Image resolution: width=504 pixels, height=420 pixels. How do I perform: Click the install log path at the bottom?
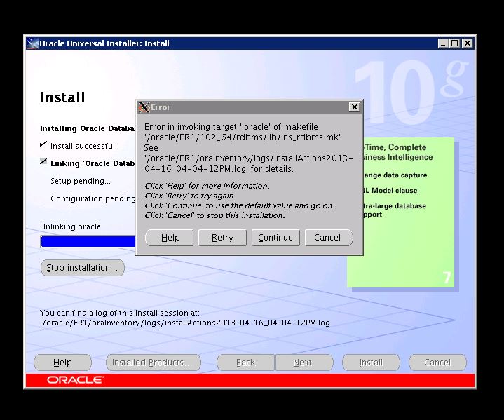[x=186, y=323]
